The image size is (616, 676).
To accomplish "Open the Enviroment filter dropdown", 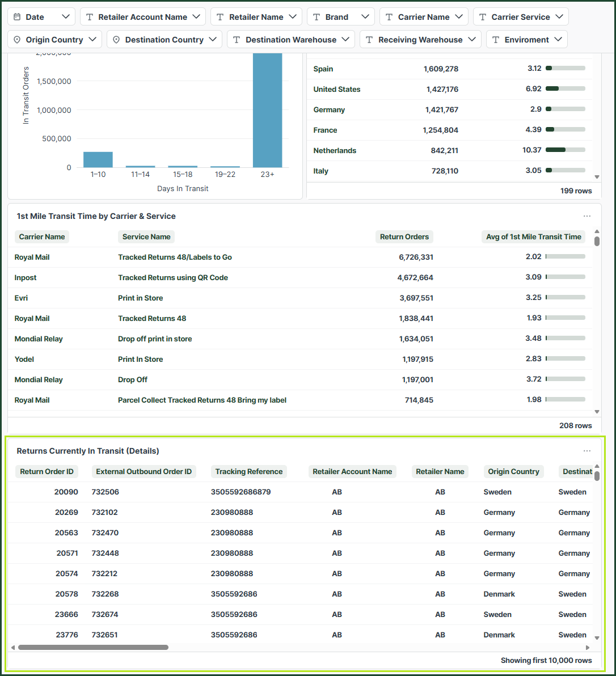I will point(527,39).
